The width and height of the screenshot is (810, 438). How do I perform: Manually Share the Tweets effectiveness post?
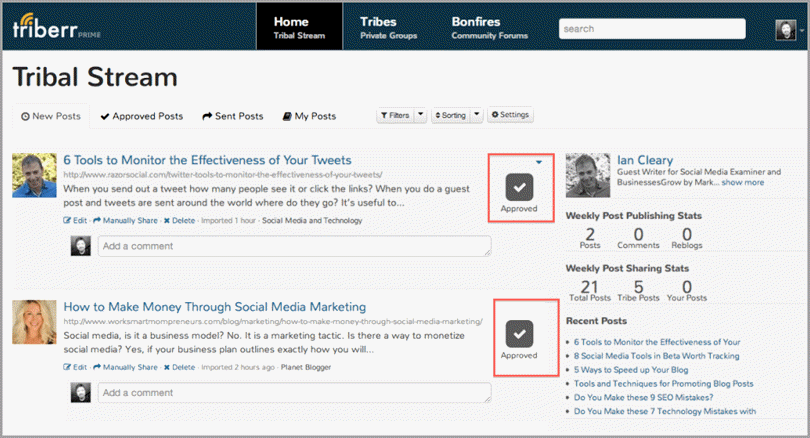[126, 221]
